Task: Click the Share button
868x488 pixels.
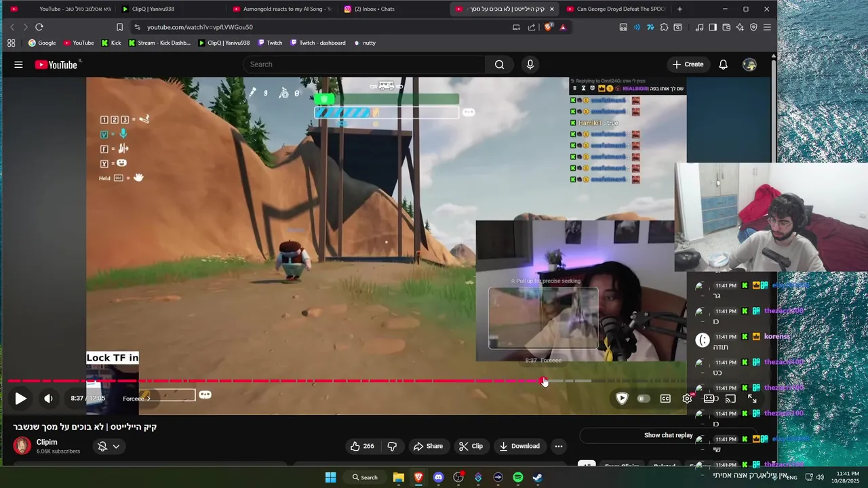Action: pos(428,446)
